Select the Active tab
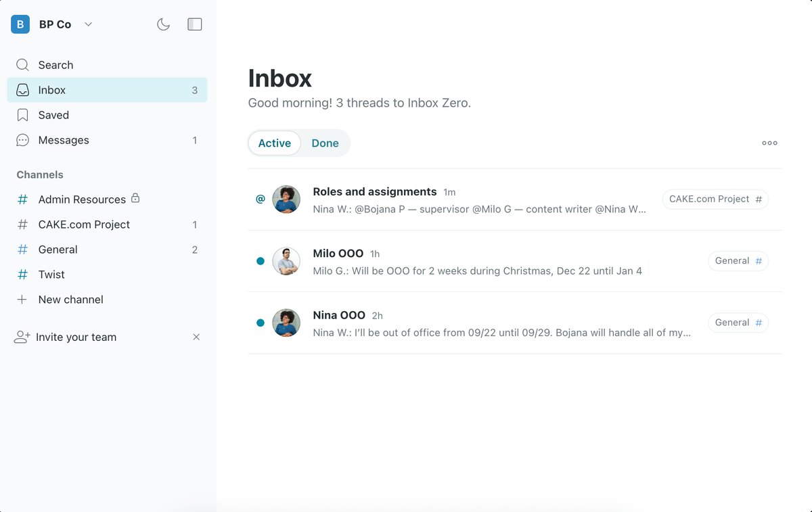This screenshot has height=512, width=812. tap(275, 143)
